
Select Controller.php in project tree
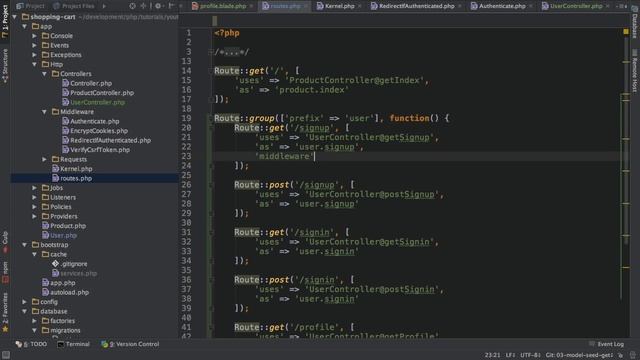click(87, 83)
